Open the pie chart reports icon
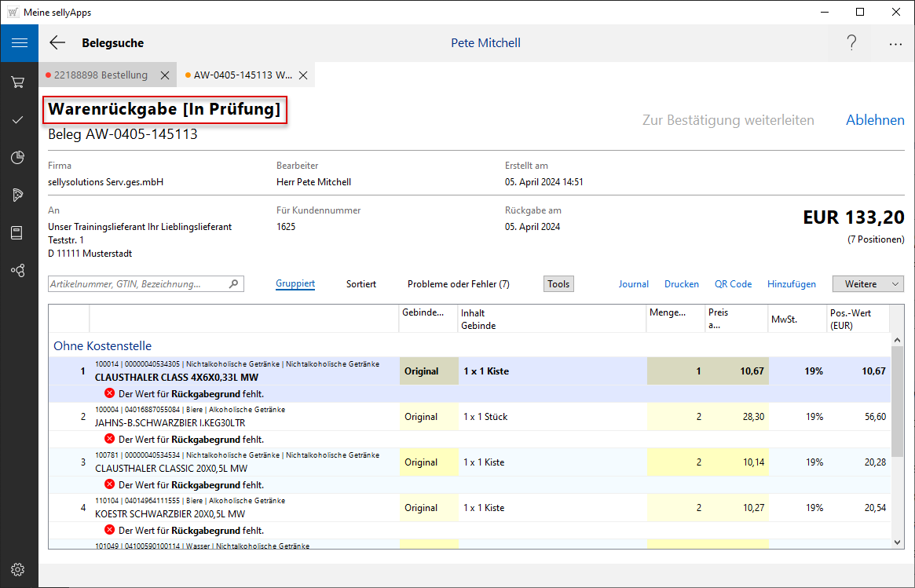Screen dimensions: 915x588 pyautogui.click(x=19, y=157)
